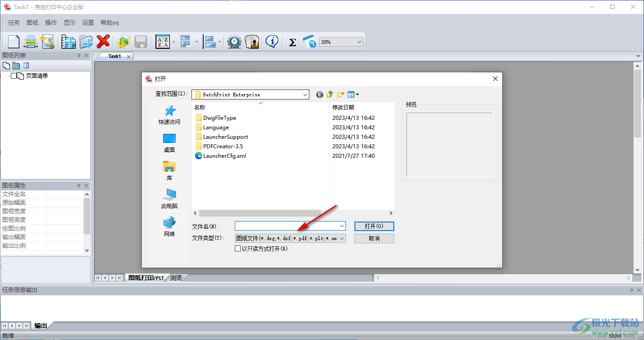
Task: Click the red X delete icon
Action: pyautogui.click(x=103, y=42)
